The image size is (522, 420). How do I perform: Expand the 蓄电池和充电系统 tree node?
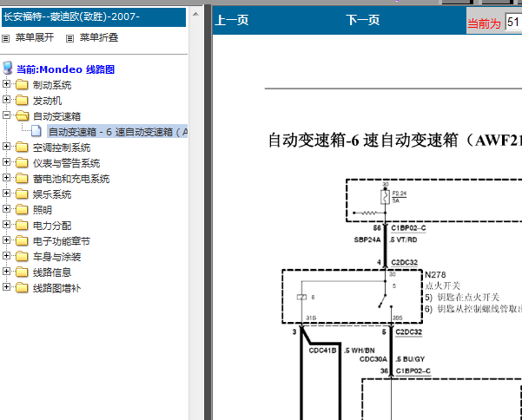click(x=6, y=178)
